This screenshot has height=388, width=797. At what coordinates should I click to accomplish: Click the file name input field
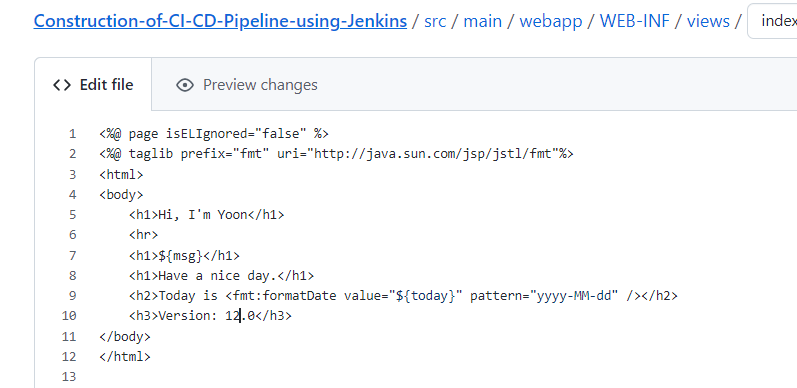(x=772, y=21)
